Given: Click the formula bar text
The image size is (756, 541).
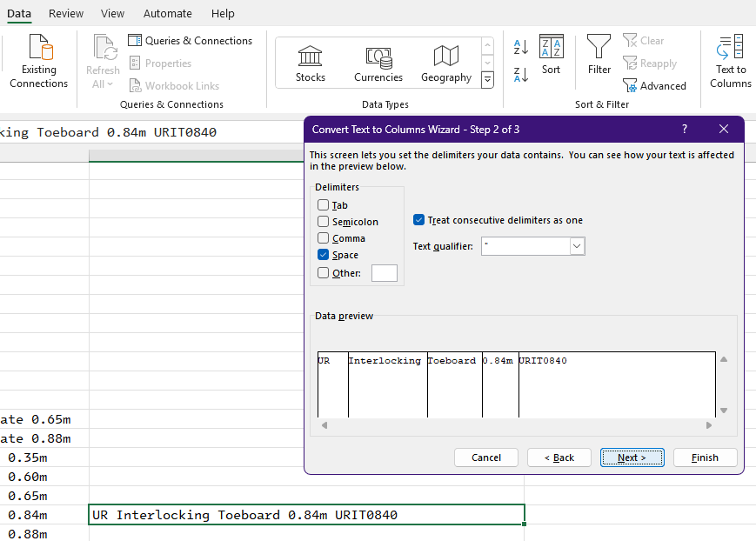Looking at the screenshot, I should coord(108,132).
